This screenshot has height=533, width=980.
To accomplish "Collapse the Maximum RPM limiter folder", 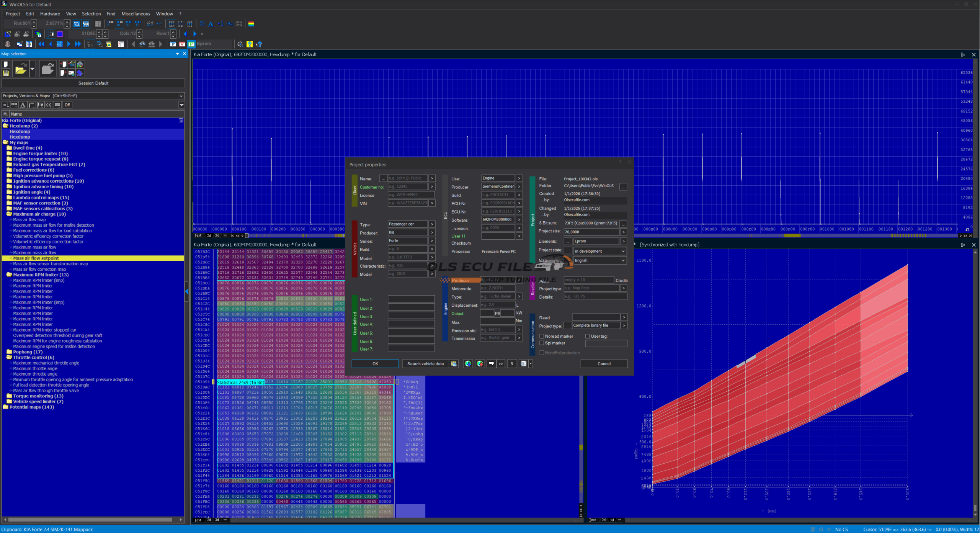I will click(x=9, y=275).
